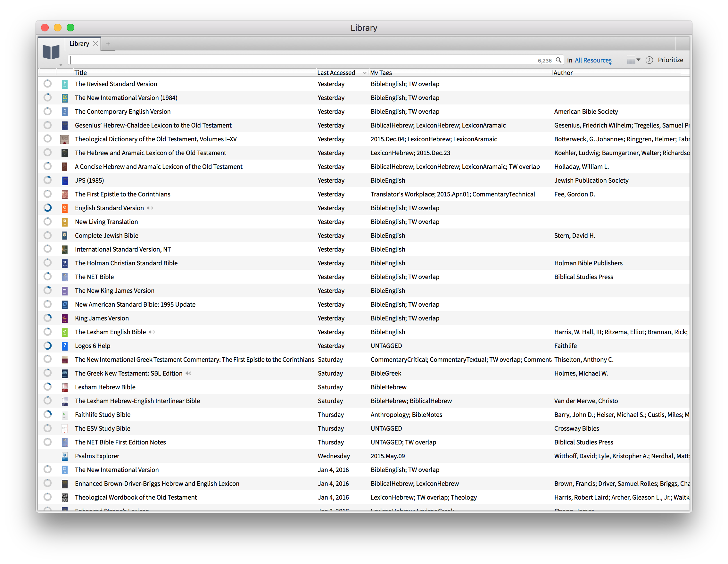Play audio for Greek New Testament SBL Edition

click(x=189, y=373)
